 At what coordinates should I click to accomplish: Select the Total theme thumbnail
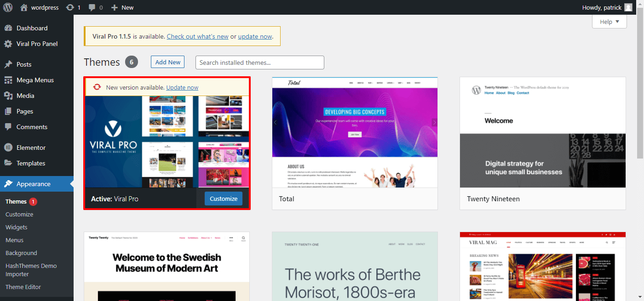click(355, 132)
